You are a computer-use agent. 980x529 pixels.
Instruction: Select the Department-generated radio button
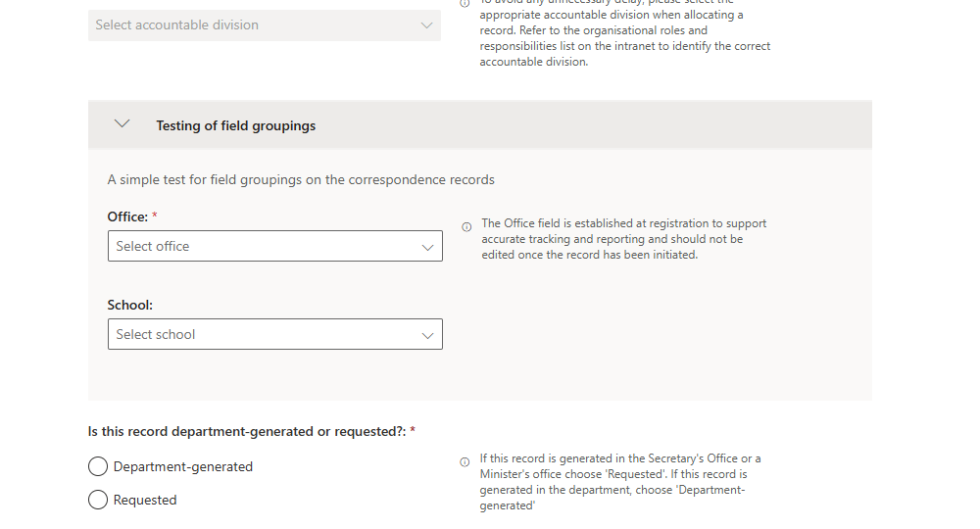(x=98, y=466)
